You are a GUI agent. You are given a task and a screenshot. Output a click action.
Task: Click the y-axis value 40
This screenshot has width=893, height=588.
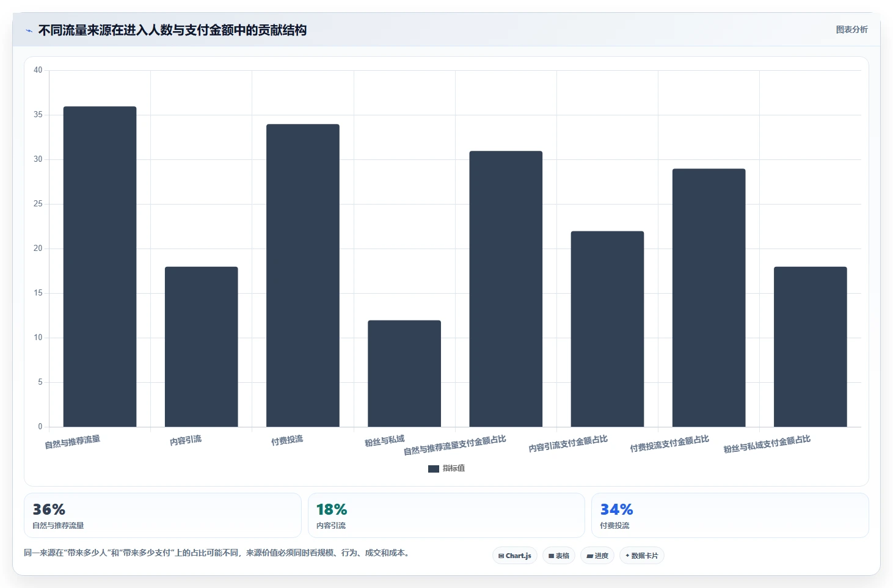point(38,70)
